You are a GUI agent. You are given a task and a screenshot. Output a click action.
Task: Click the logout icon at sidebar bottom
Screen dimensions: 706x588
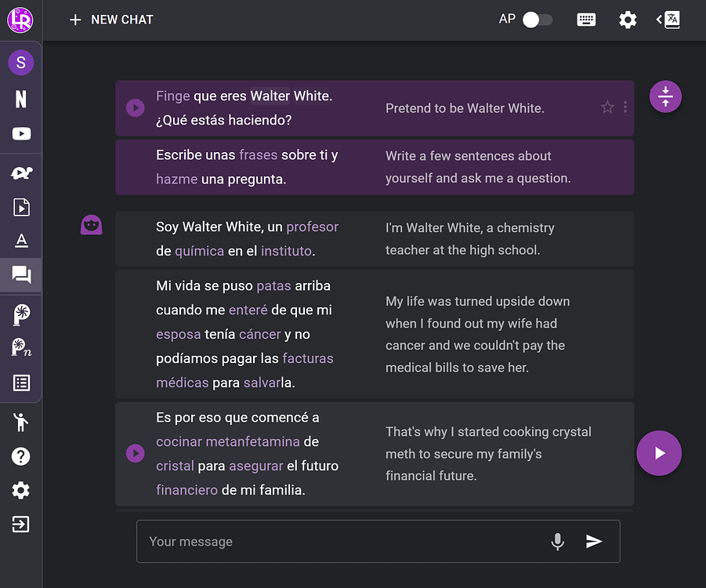[x=20, y=524]
